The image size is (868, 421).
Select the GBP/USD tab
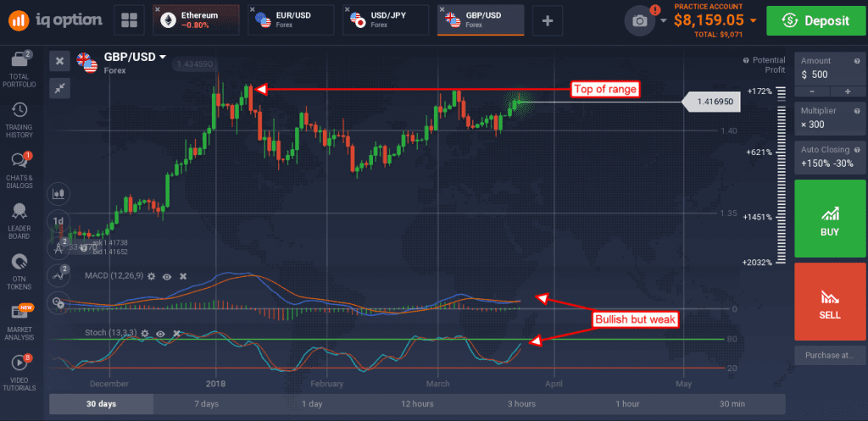coord(481,20)
